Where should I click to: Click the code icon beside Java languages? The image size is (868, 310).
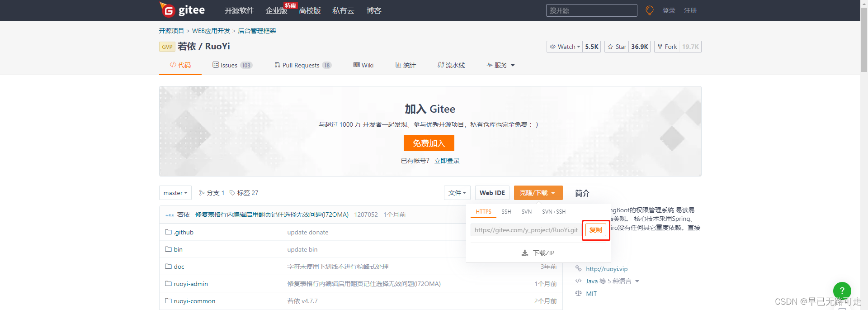[x=578, y=281]
